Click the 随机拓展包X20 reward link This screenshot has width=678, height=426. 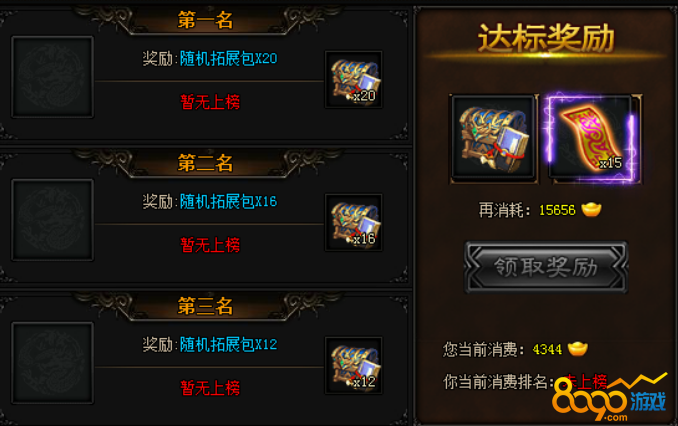click(x=228, y=58)
